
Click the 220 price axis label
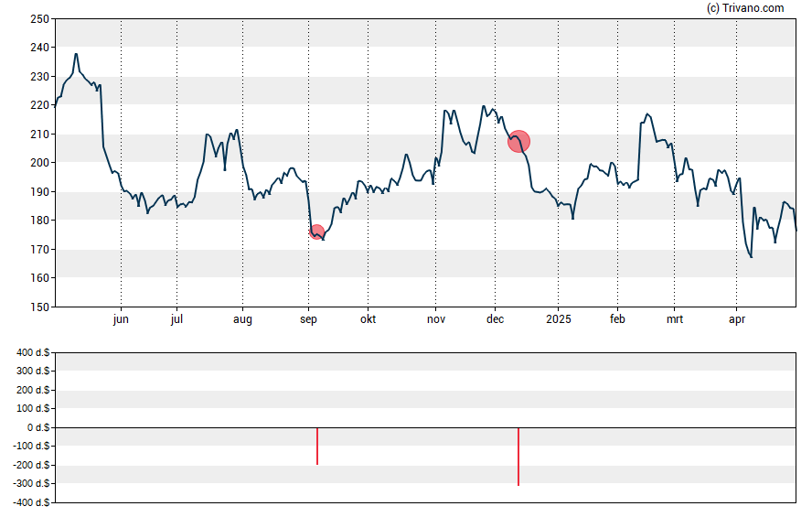(x=40, y=105)
